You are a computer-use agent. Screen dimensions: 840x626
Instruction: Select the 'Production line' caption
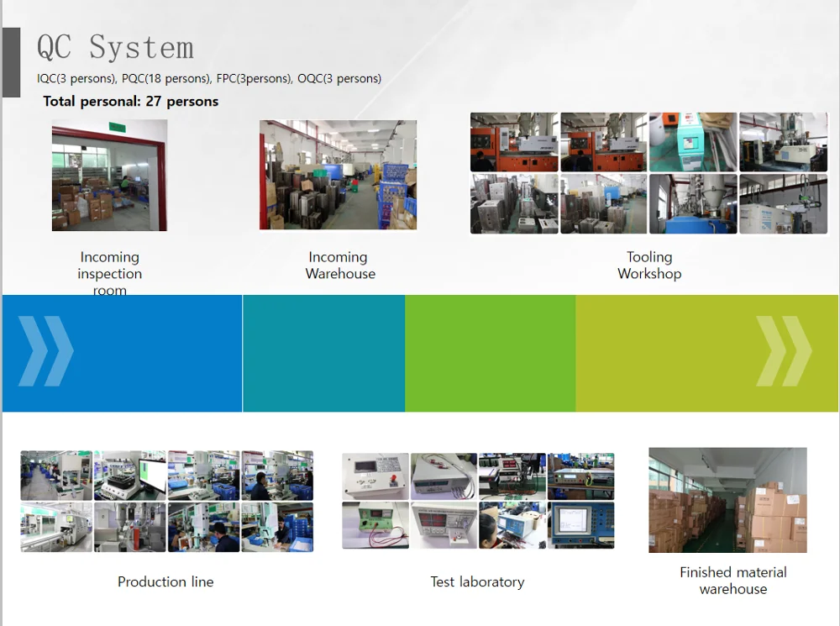pos(165,581)
